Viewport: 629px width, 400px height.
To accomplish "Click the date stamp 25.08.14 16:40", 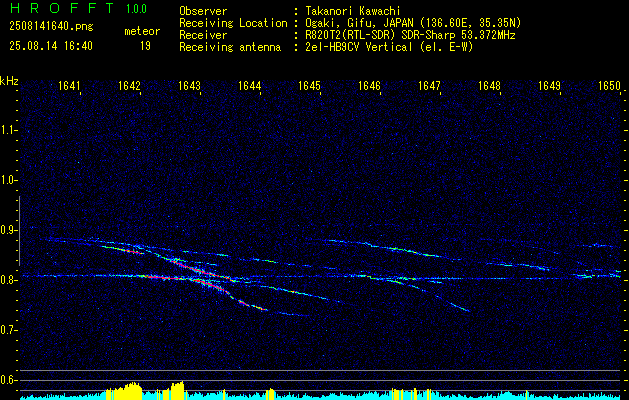I will (51, 46).
